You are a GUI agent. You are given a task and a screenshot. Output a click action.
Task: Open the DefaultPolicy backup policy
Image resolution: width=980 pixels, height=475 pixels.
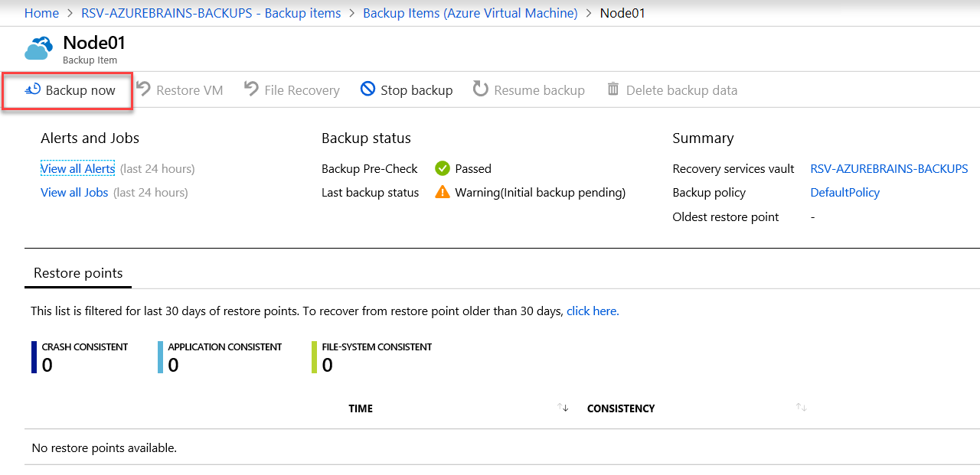(x=844, y=193)
